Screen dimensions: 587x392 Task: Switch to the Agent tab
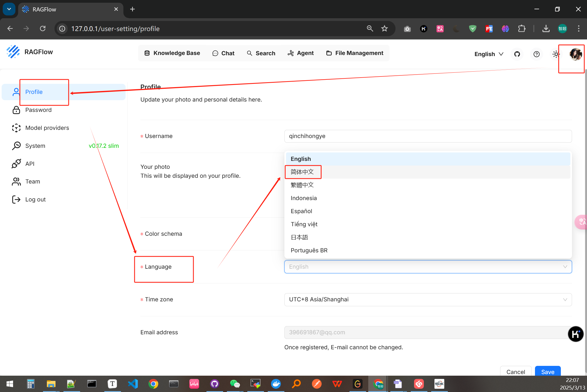tap(301, 53)
